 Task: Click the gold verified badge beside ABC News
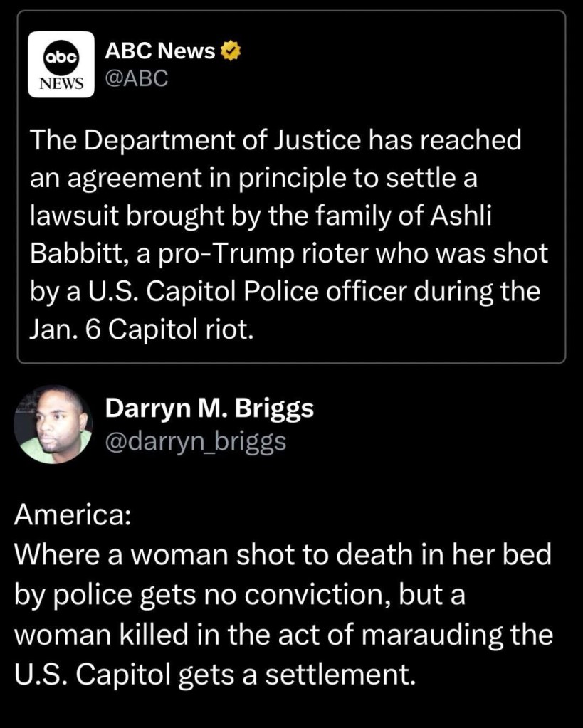click(232, 51)
